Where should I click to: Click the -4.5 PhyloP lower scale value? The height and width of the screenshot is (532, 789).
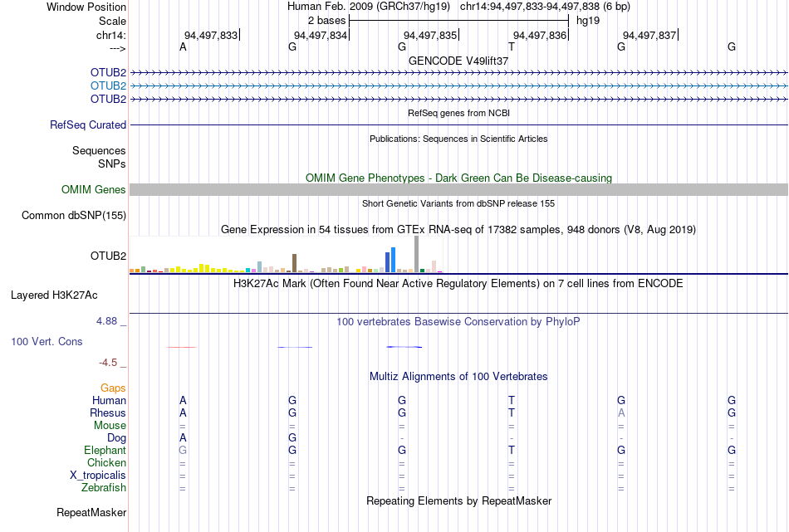coord(108,363)
